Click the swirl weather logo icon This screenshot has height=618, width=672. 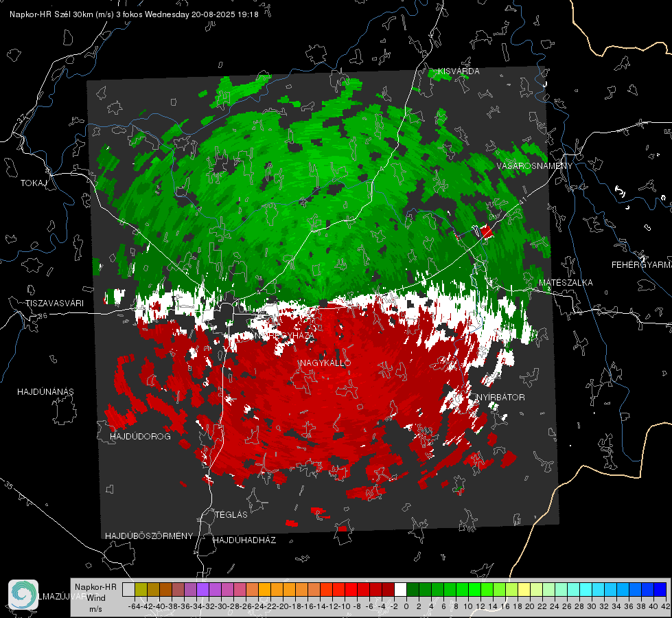pyautogui.click(x=23, y=595)
